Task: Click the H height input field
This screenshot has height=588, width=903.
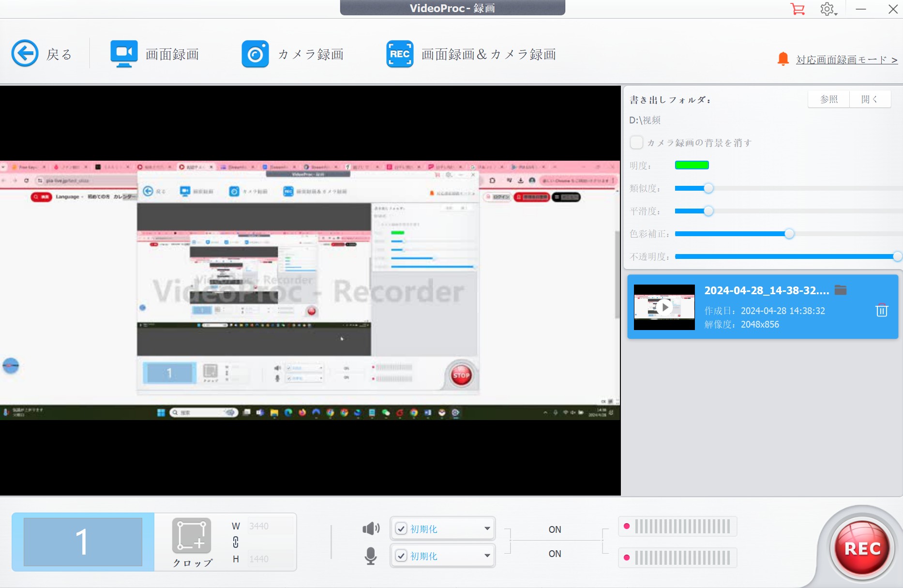Action: (270, 559)
